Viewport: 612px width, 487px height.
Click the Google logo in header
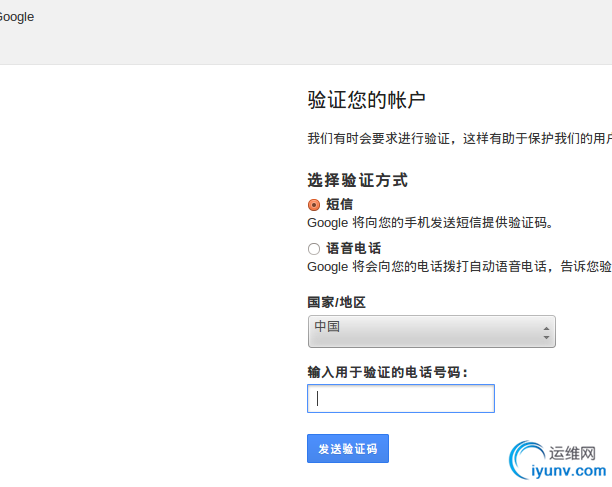(16, 17)
